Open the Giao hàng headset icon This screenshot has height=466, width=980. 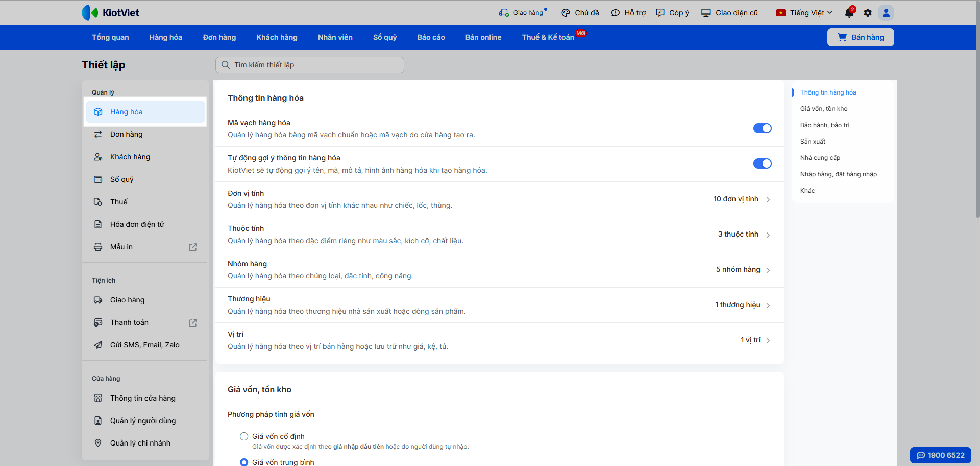click(504, 13)
